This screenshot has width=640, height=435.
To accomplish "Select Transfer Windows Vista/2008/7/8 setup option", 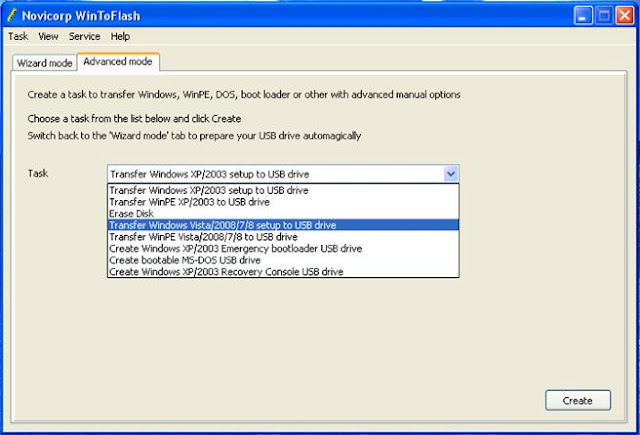I will coord(283,225).
